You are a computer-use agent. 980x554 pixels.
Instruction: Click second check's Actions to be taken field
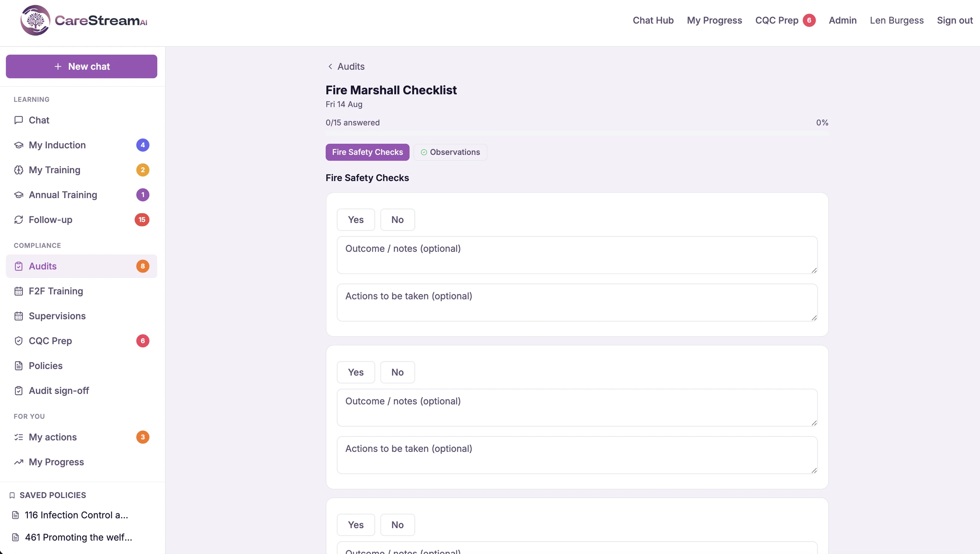click(x=577, y=455)
